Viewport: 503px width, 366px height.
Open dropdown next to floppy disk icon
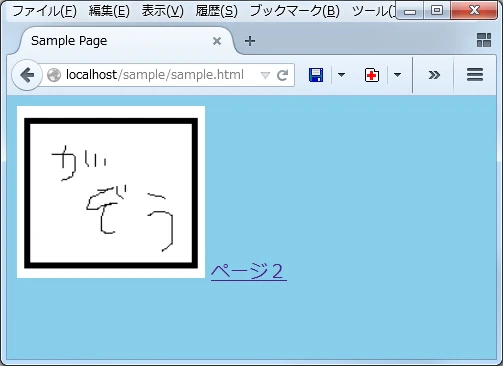point(341,75)
